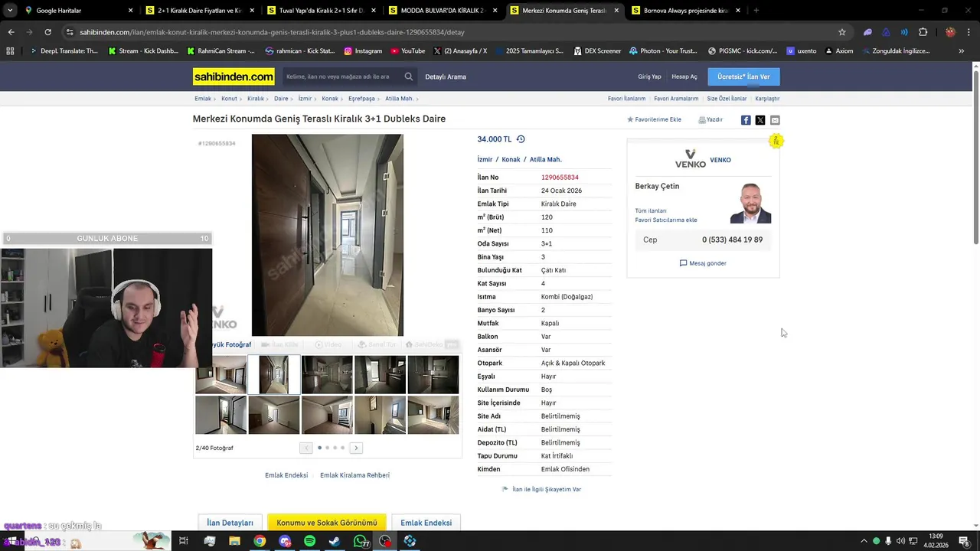Switch to MODDA BULVAR'DA KİRALIK tab

tap(444, 11)
